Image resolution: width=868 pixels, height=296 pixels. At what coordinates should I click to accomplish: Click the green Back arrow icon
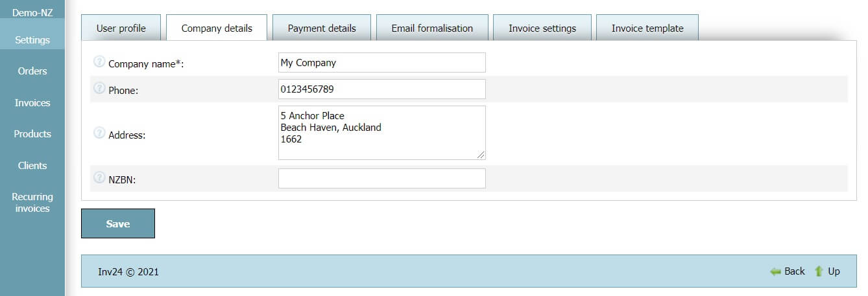point(775,271)
